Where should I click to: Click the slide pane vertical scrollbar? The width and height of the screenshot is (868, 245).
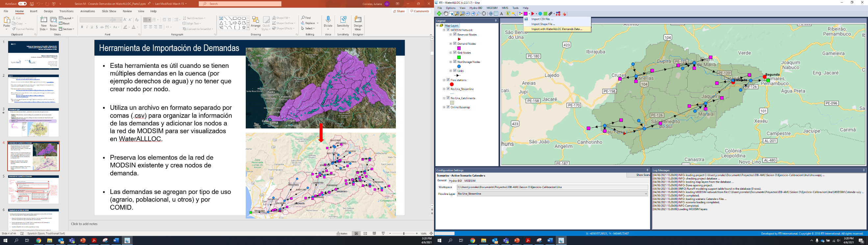[432, 121]
